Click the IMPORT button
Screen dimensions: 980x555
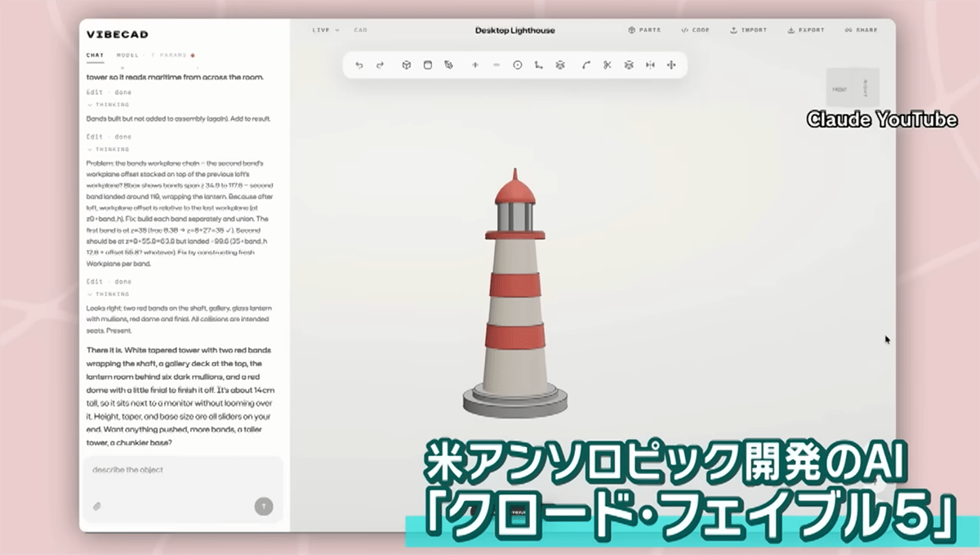point(749,30)
